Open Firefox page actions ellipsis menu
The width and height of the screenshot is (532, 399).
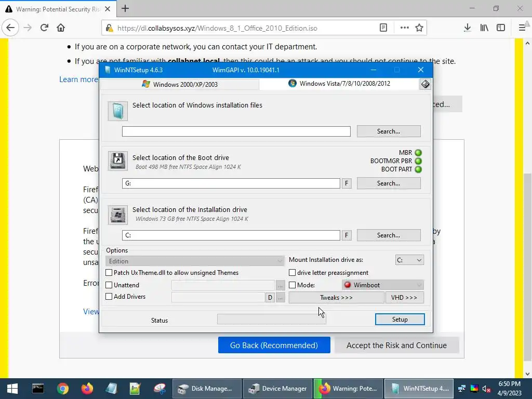404,28
